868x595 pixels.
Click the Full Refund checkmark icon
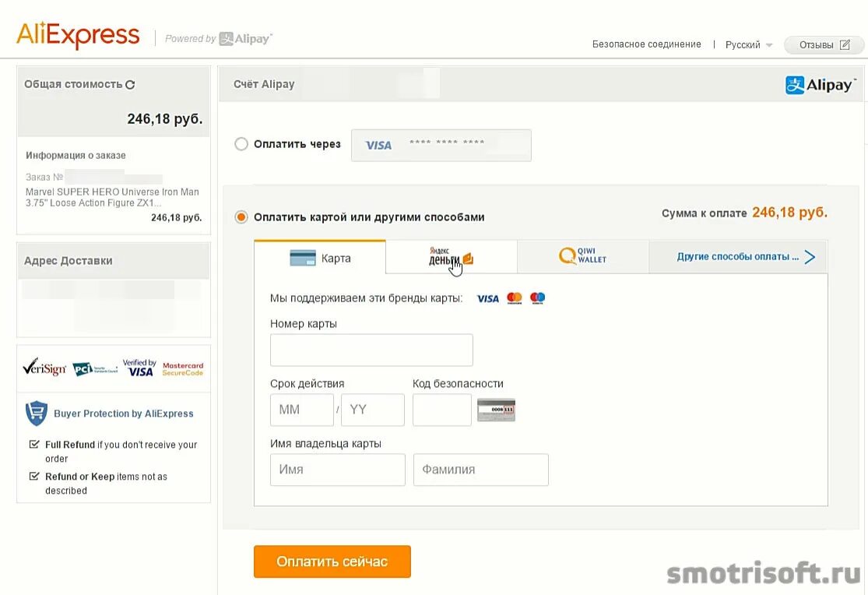pyautogui.click(x=34, y=445)
